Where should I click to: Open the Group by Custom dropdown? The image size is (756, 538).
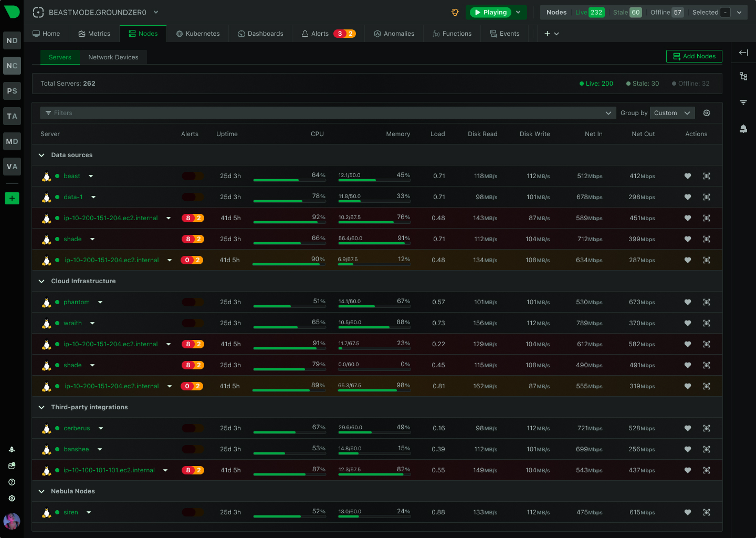pos(672,113)
